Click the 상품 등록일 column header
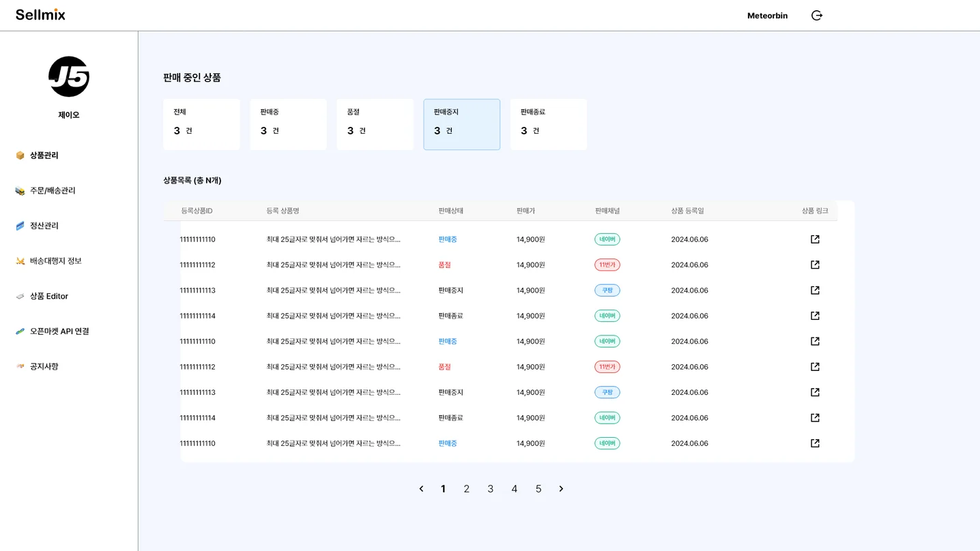This screenshot has width=980, height=551. [687, 211]
